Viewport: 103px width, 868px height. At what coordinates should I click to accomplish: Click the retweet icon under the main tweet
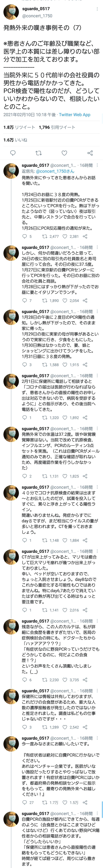pos(39,153)
